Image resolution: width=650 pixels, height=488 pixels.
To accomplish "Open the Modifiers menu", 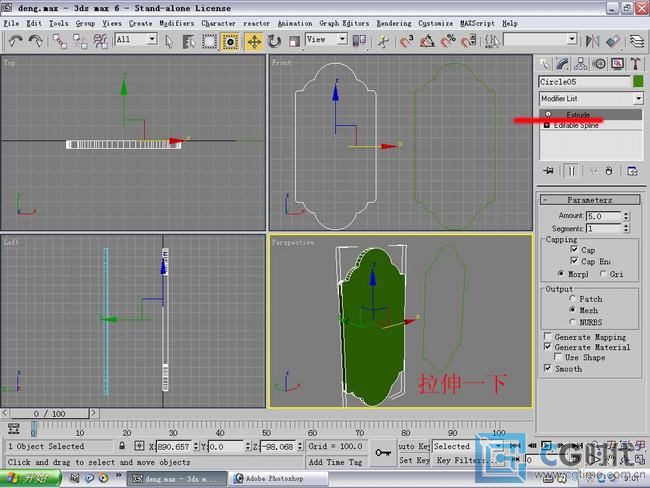I will (x=177, y=23).
